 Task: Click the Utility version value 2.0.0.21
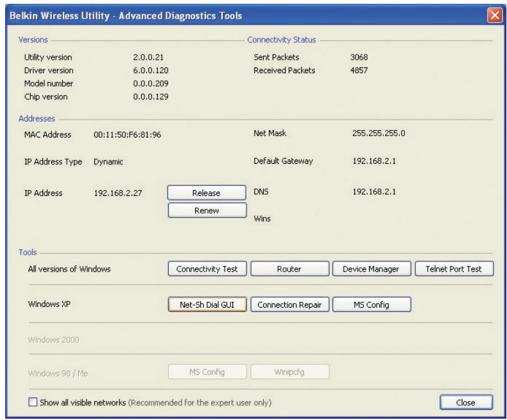(148, 57)
